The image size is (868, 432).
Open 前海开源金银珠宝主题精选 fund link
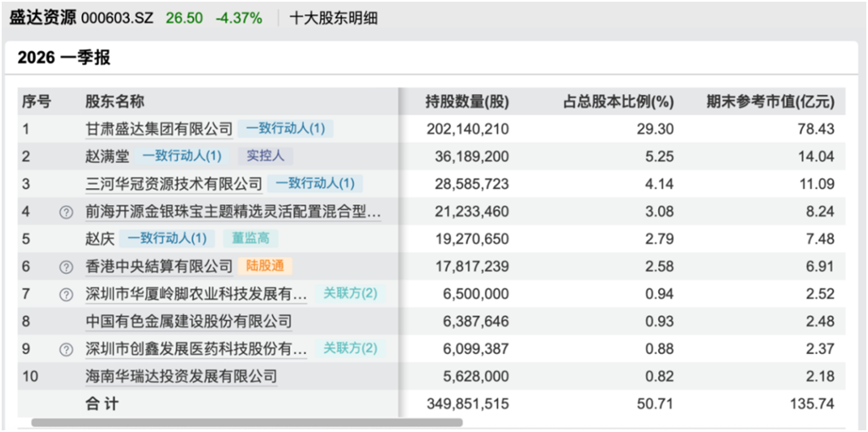233,212
